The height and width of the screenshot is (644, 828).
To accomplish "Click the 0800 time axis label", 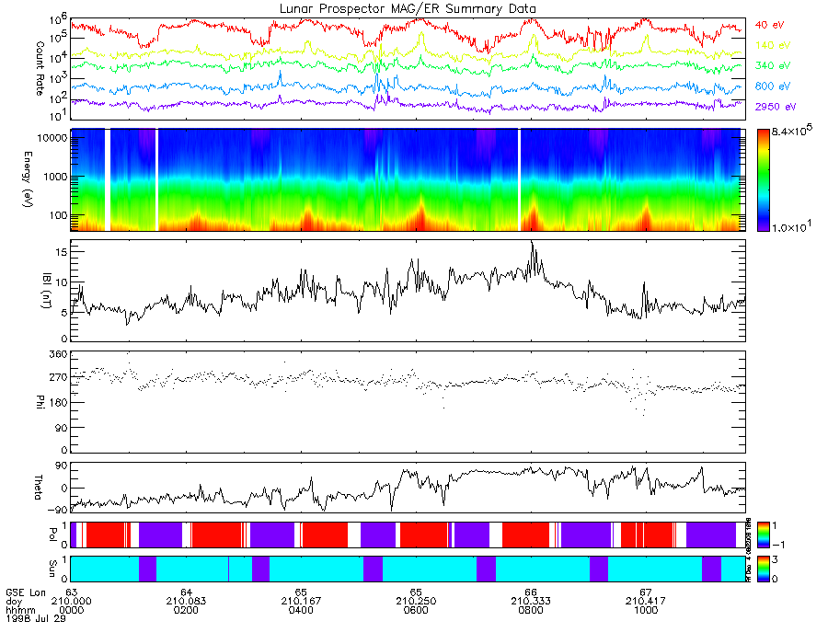I will click(531, 610).
